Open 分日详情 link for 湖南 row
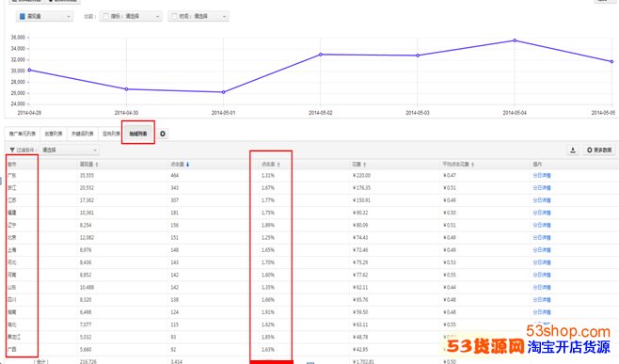The image size is (619, 364). 542,312
